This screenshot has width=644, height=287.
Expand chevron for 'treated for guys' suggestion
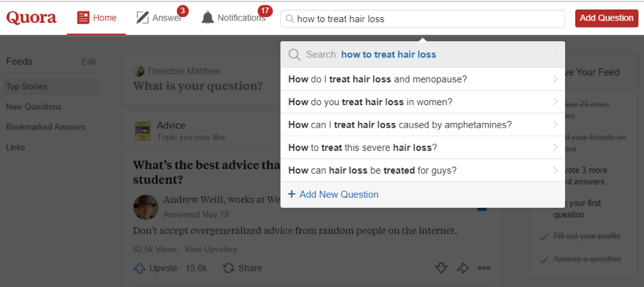point(556,170)
